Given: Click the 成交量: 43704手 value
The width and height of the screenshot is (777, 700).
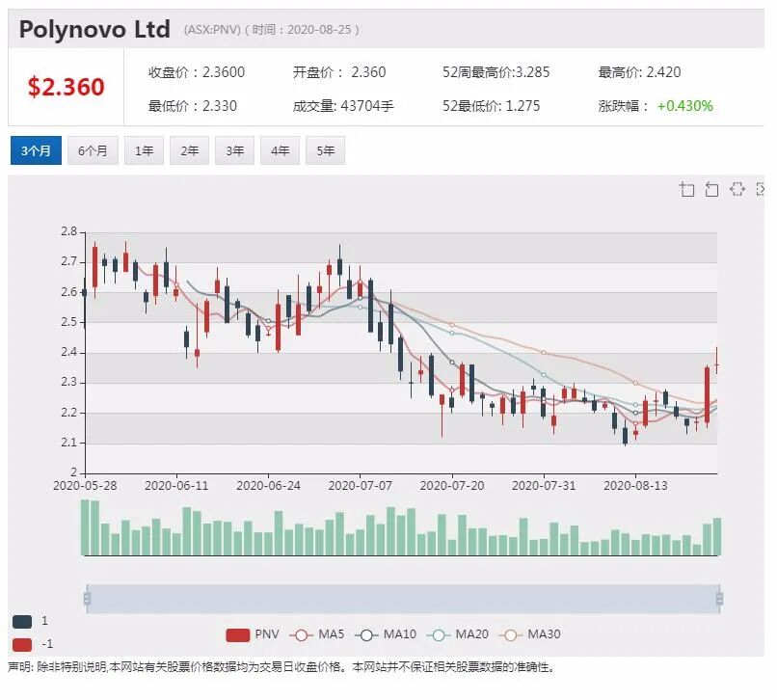Looking at the screenshot, I should coord(343,106).
